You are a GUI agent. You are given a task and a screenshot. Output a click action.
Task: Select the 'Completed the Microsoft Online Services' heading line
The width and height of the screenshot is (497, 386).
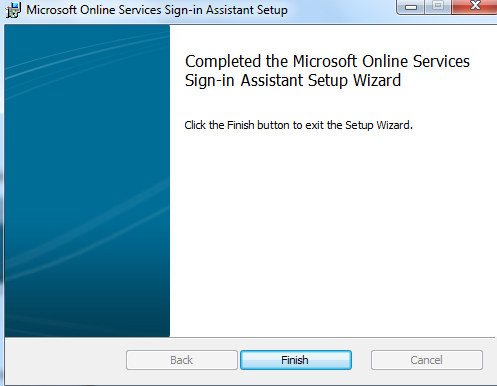coord(327,61)
